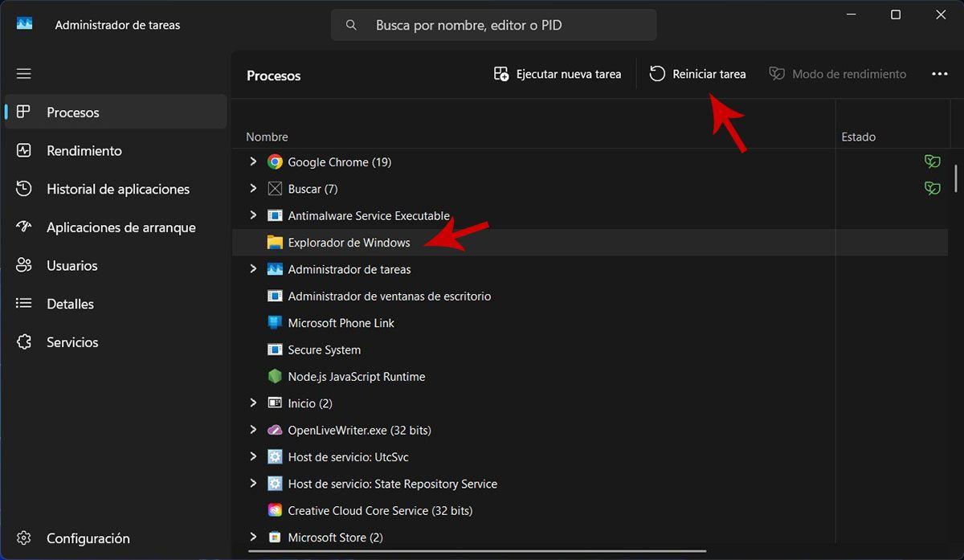
Task: Click the efficiency leaf icon for Buscar
Action: coord(932,189)
